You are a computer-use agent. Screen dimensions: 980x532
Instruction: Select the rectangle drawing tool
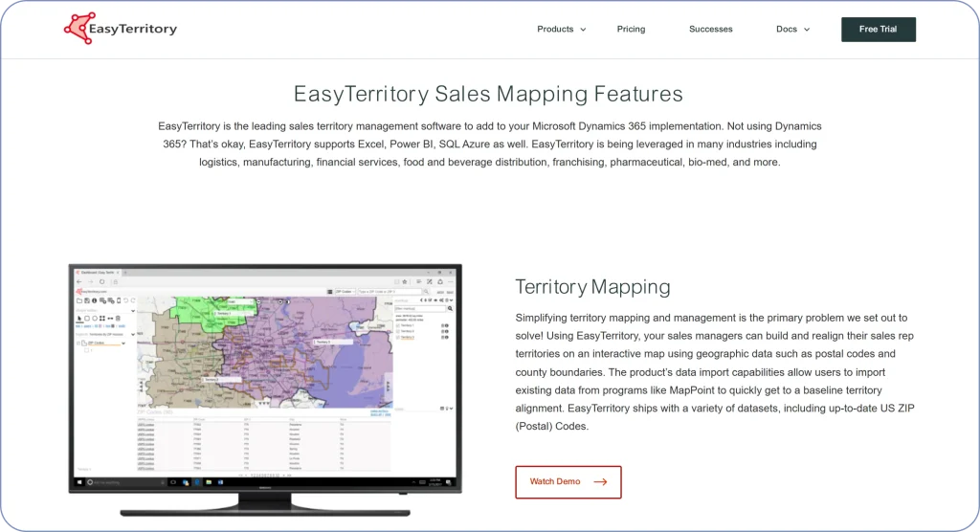pyautogui.click(x=87, y=319)
